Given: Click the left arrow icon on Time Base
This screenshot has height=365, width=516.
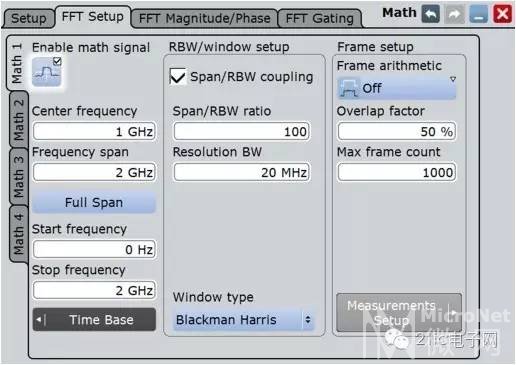Looking at the screenshot, I should tap(40, 320).
